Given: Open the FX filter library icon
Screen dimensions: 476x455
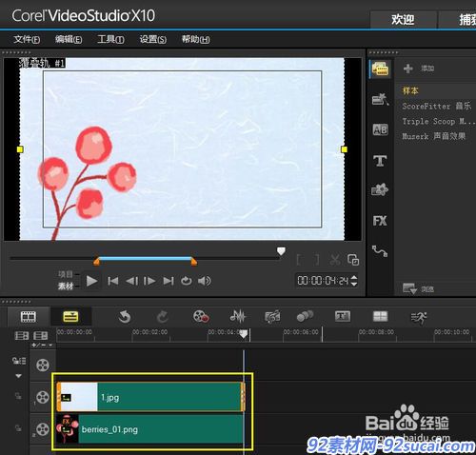Looking at the screenshot, I should coord(380,221).
